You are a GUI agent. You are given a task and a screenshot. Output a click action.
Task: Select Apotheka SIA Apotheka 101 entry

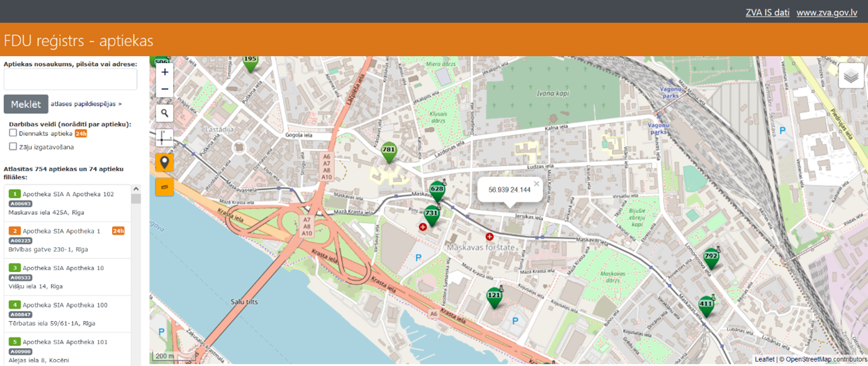pyautogui.click(x=67, y=350)
